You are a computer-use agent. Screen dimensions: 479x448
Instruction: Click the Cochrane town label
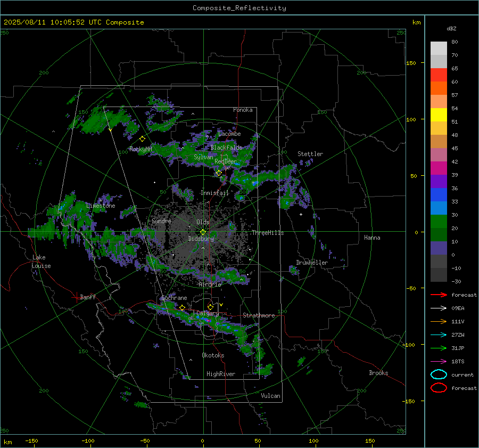point(174,298)
